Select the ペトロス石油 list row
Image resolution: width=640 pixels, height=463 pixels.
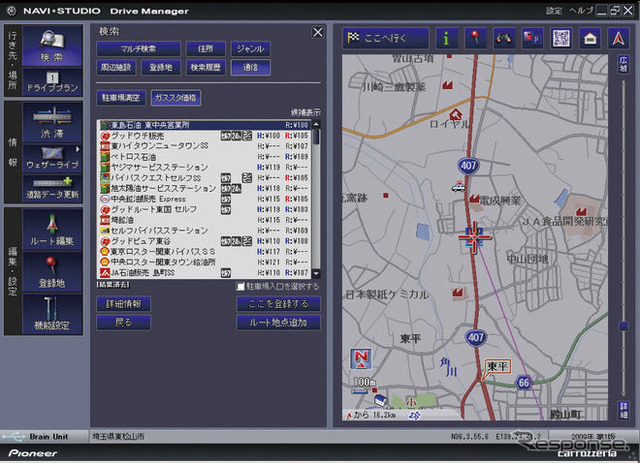pos(204,157)
